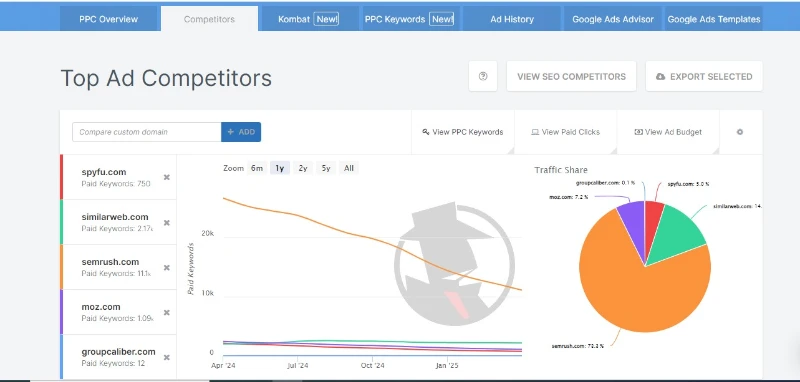Select the semrush.com competitor row
This screenshot has width=800, height=382.
118,267
